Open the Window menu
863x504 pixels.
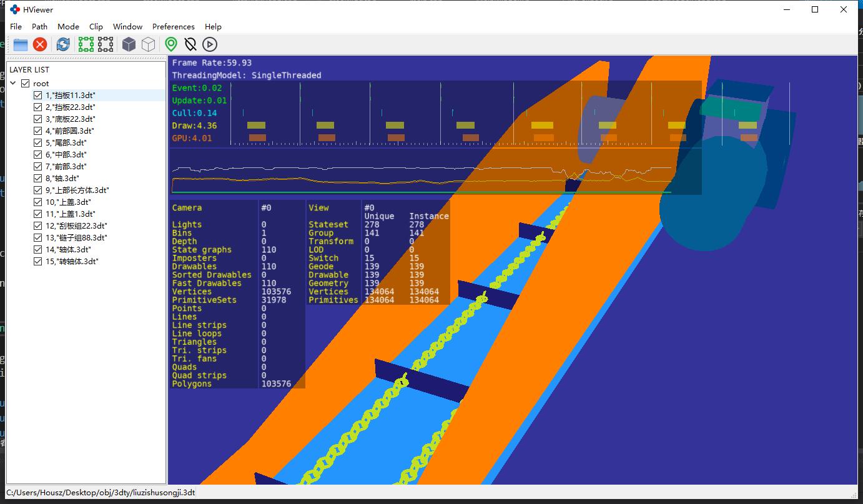(127, 26)
